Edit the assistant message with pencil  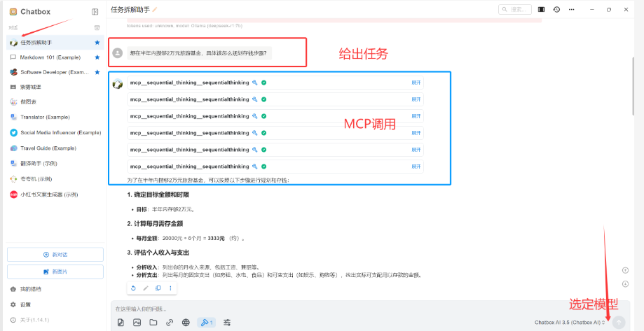click(145, 288)
